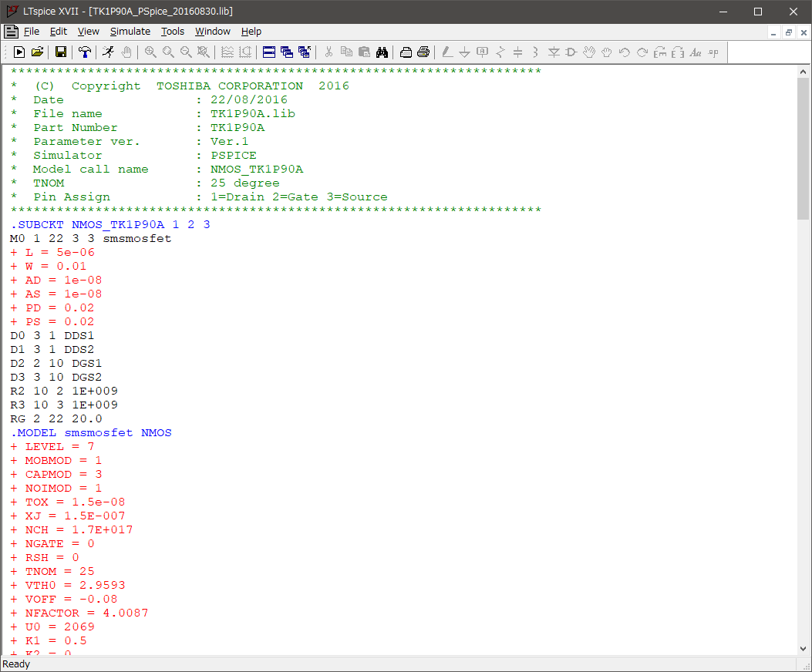Image resolution: width=812 pixels, height=672 pixels.
Task: Click the '+ NFACTOR = 4.0087' line
Action: (x=79, y=613)
